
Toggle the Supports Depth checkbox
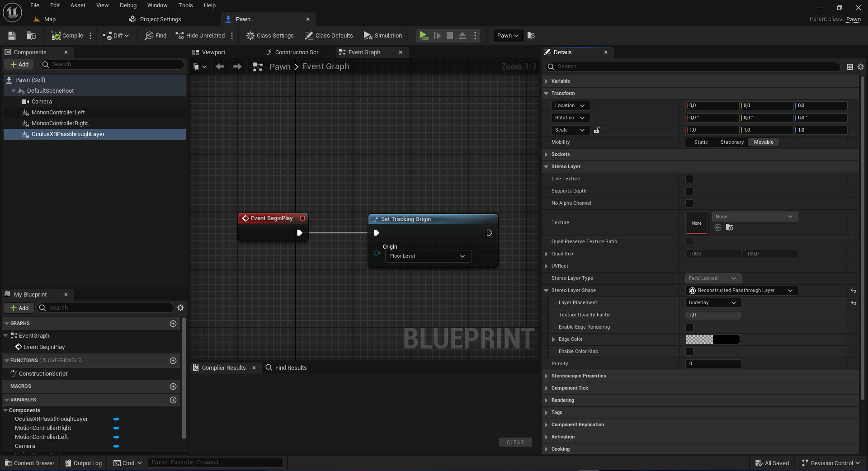tap(689, 191)
